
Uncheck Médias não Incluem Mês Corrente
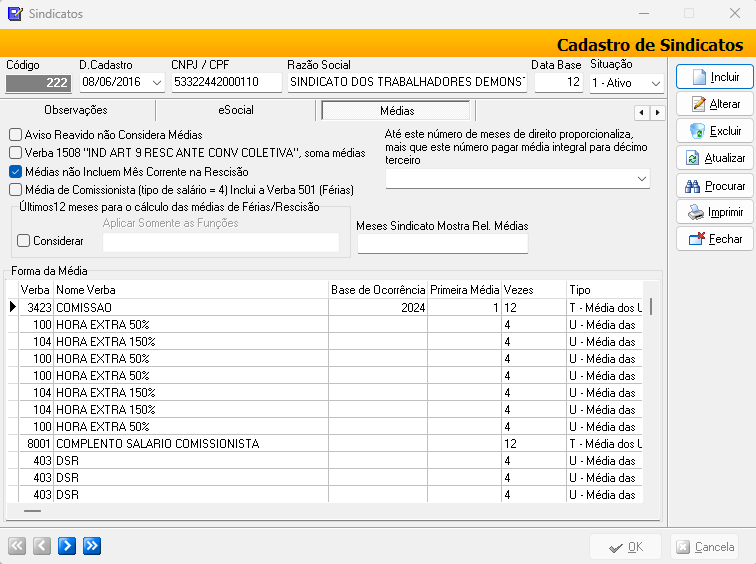pos(15,171)
